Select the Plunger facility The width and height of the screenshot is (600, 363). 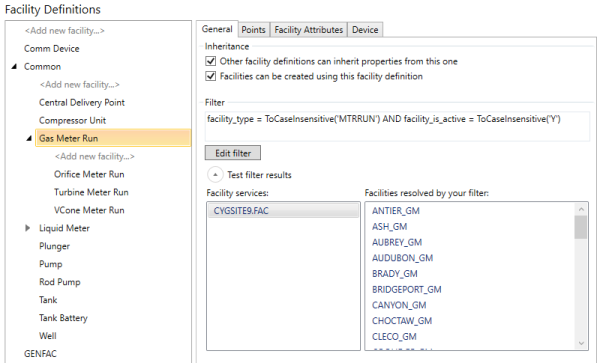click(54, 246)
